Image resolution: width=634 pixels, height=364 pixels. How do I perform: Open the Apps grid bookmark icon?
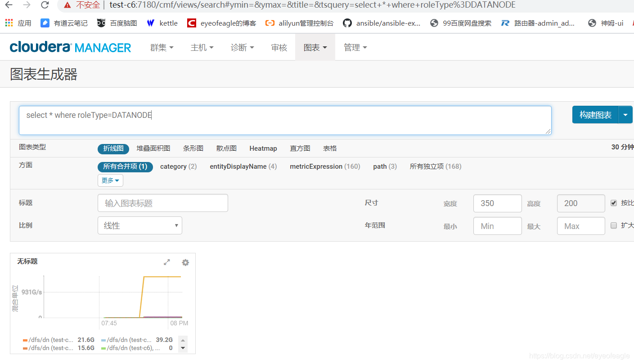pyautogui.click(x=9, y=23)
